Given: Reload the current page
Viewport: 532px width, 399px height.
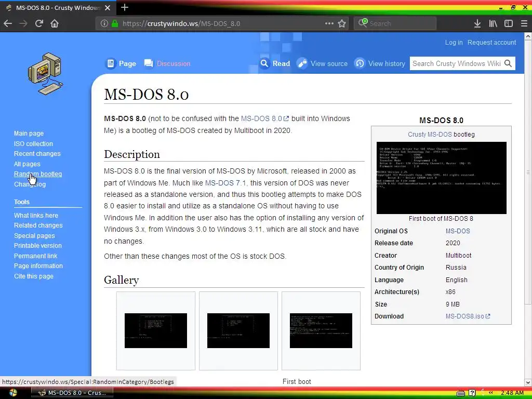Looking at the screenshot, I should pyautogui.click(x=39, y=23).
